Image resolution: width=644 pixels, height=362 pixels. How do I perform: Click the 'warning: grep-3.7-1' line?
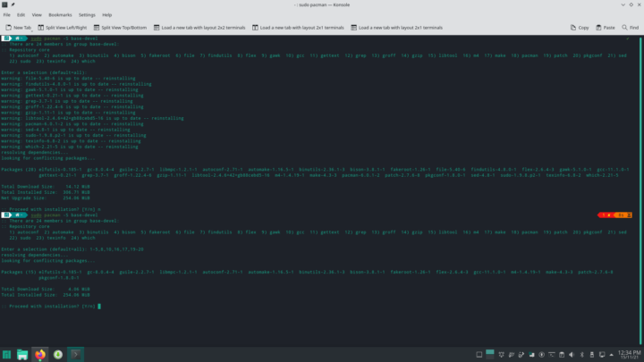tap(67, 101)
